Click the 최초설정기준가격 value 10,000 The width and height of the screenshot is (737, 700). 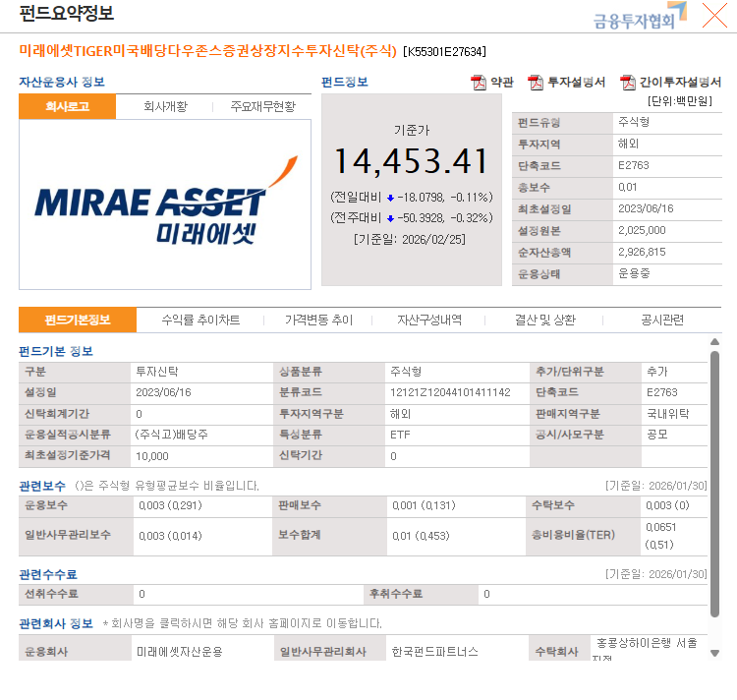(151, 456)
